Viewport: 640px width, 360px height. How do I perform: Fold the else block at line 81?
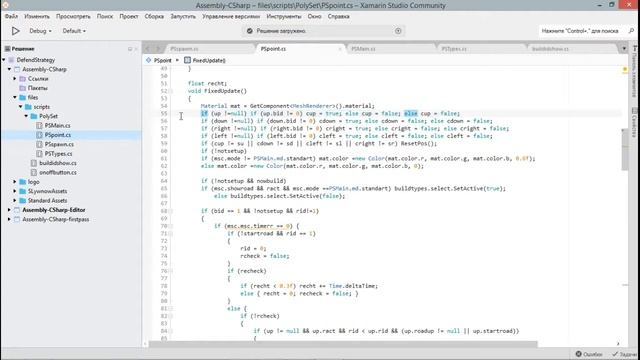point(171,309)
